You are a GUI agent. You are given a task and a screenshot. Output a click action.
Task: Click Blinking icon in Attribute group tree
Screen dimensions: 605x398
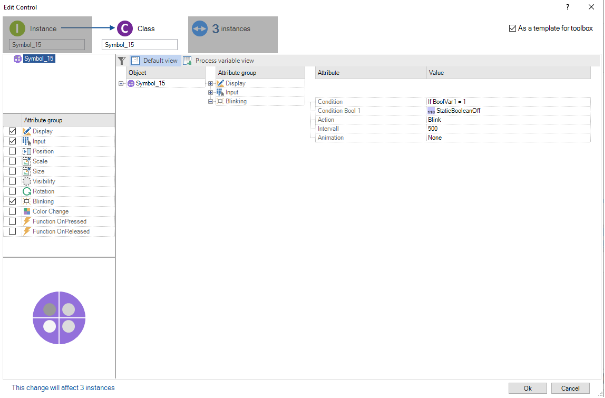pyautogui.click(x=220, y=101)
